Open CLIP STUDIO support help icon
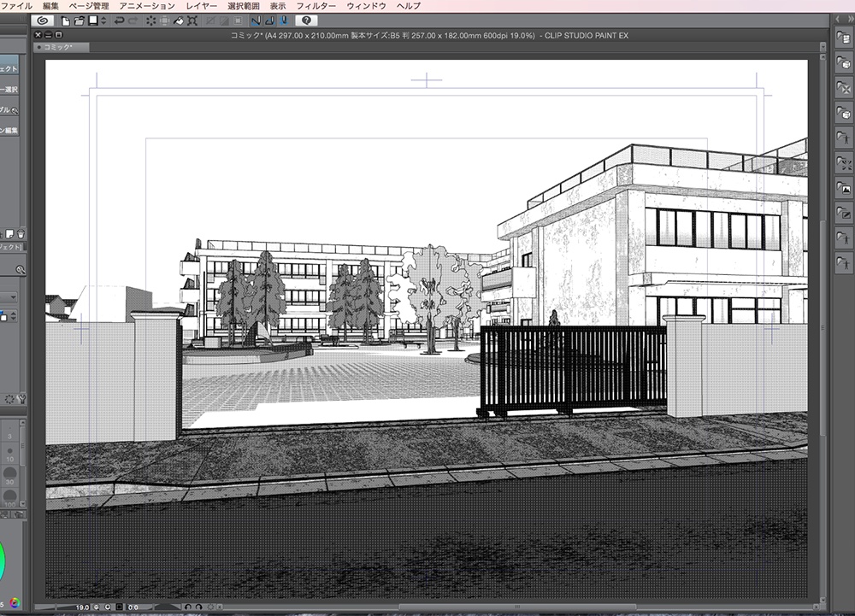 [x=306, y=21]
